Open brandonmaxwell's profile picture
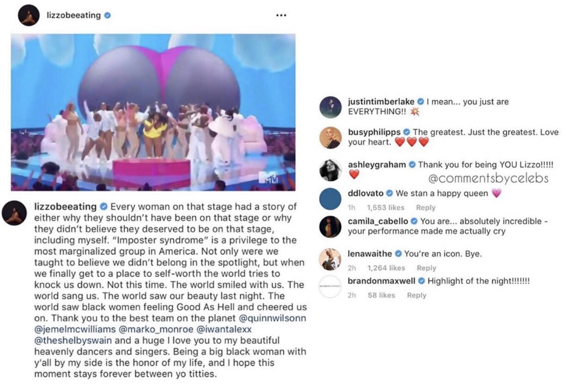 (331, 287)
